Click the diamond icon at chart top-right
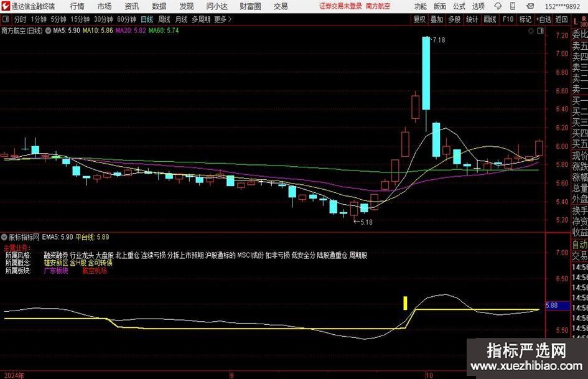The image size is (588, 379). point(531,31)
